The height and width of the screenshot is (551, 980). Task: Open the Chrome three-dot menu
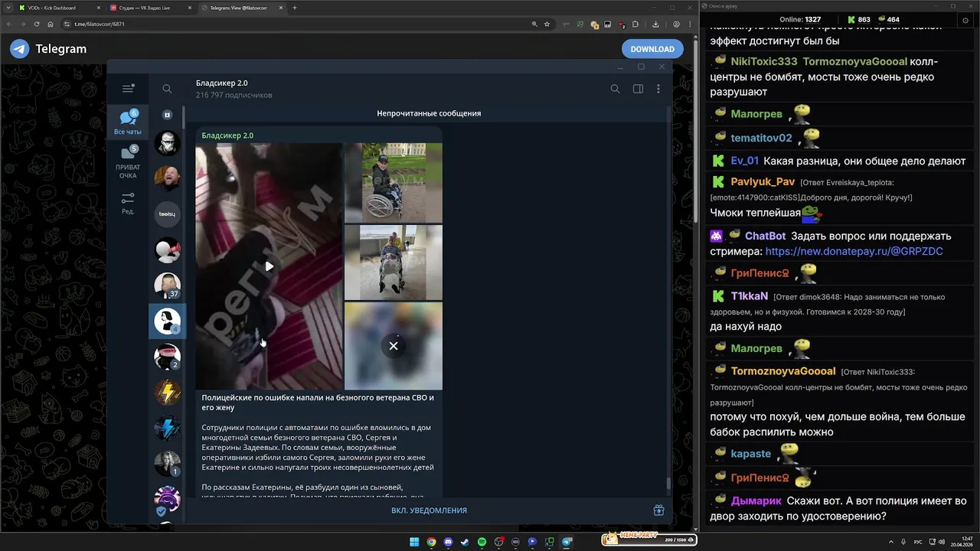[x=690, y=24]
